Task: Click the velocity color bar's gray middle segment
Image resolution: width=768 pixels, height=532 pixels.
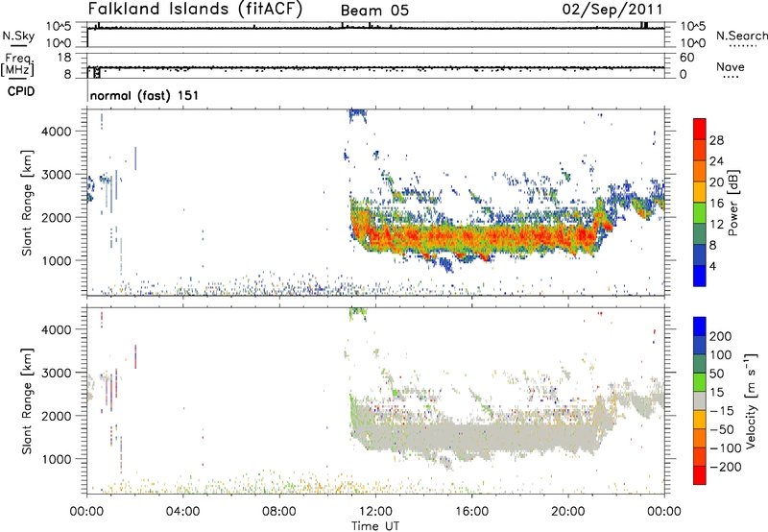Action: coord(700,400)
